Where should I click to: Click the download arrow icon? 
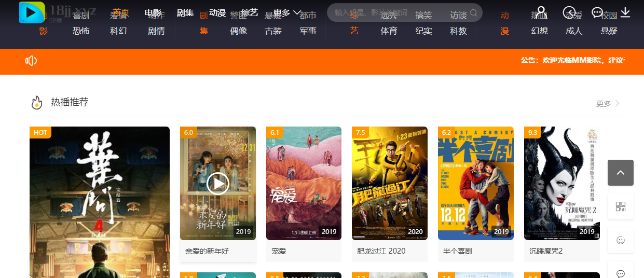pyautogui.click(x=625, y=12)
